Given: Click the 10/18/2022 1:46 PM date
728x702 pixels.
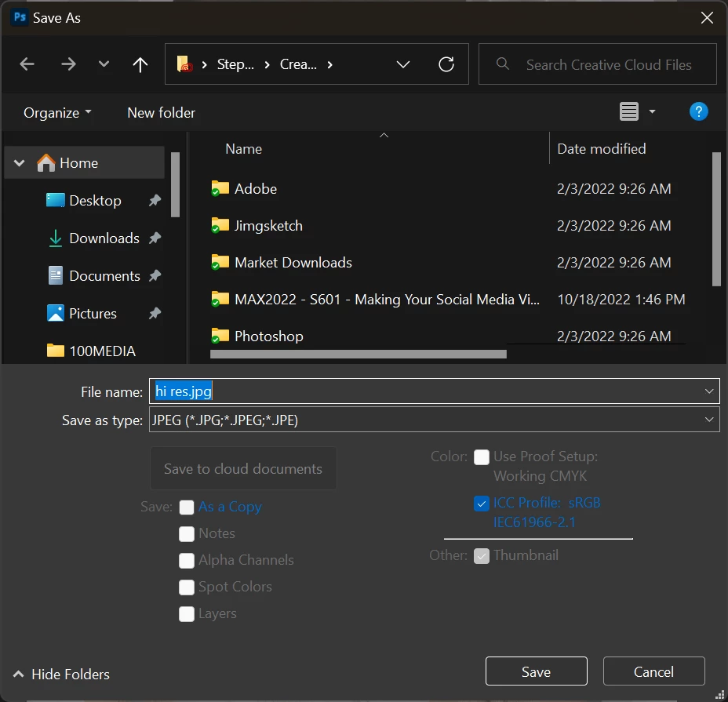Looking at the screenshot, I should [x=621, y=300].
